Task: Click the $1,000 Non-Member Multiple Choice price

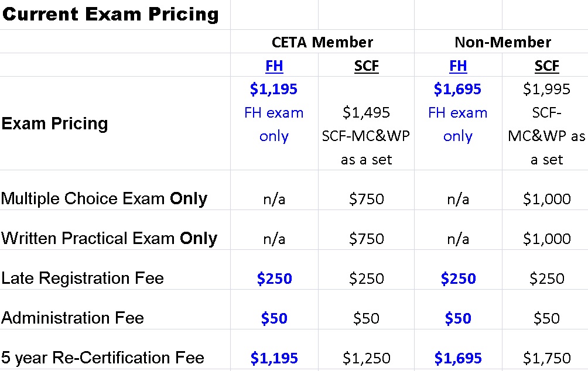Action: pos(547,199)
